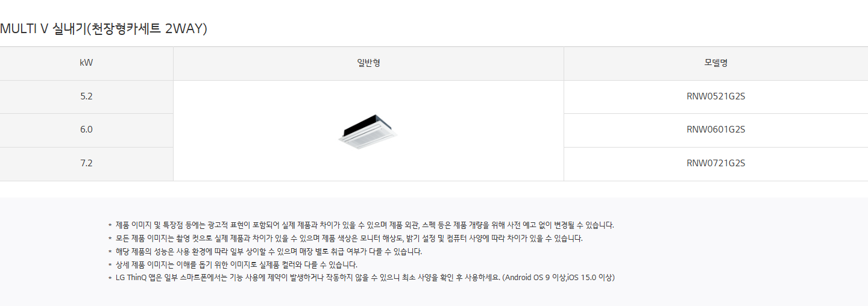Select model name RNW0721G2S
The height and width of the screenshot is (306, 868).
click(x=715, y=163)
